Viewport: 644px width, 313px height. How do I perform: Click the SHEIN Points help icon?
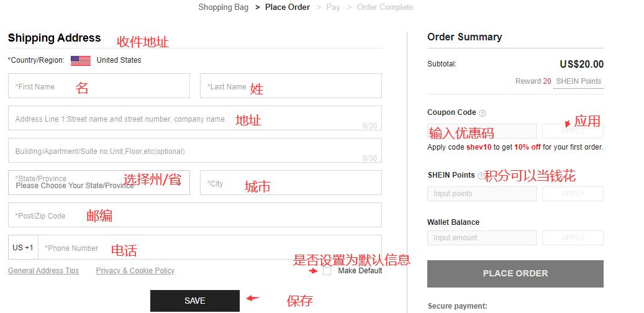pyautogui.click(x=481, y=176)
